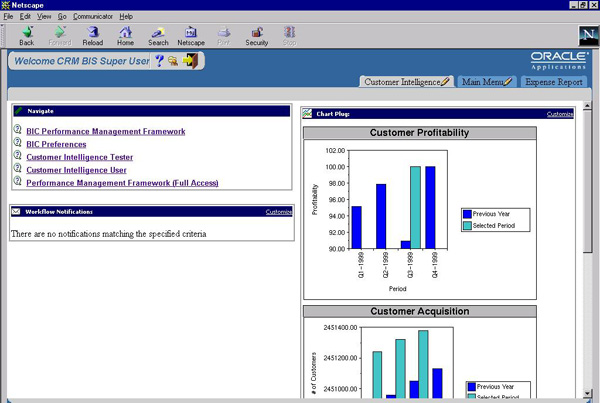
Task: Open the help question mark icon
Action: [x=159, y=60]
